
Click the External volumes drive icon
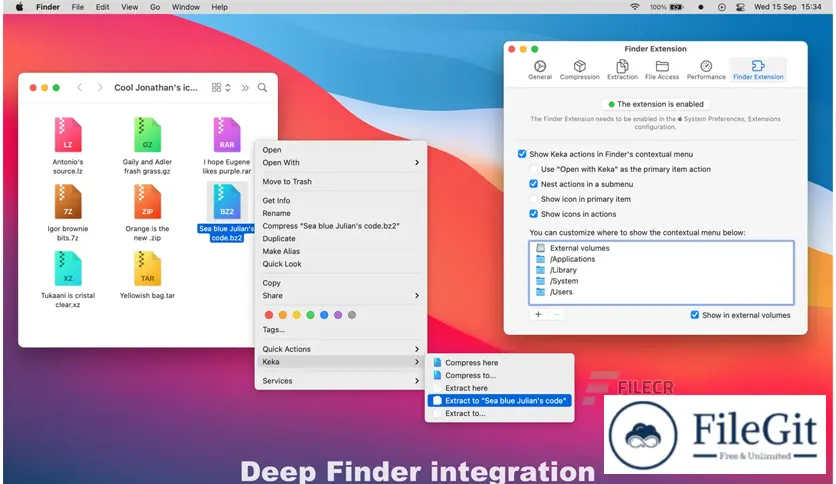541,248
